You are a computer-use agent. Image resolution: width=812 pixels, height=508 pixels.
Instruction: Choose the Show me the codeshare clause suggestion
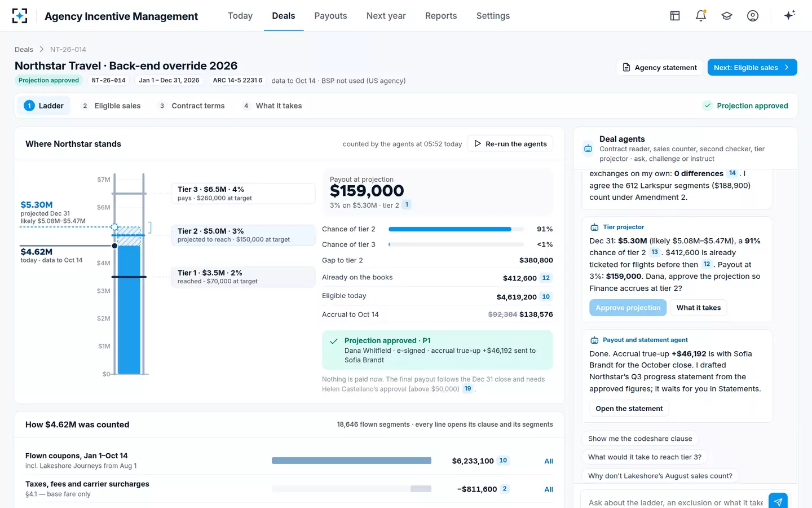pyautogui.click(x=640, y=439)
